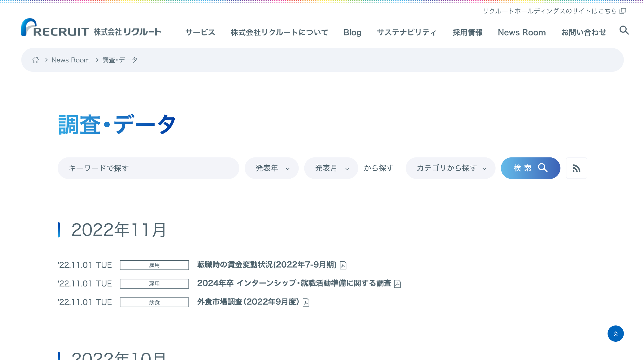Click the 2022年11月 section heading

pos(119,230)
